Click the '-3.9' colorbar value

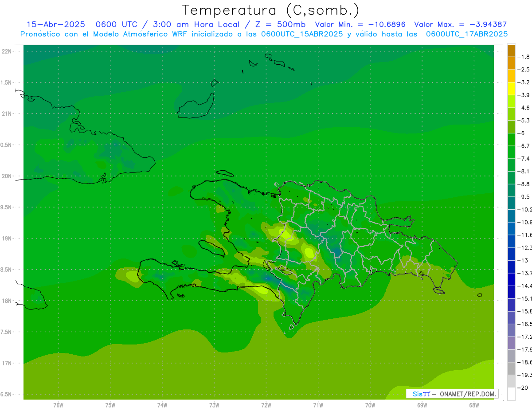point(524,95)
